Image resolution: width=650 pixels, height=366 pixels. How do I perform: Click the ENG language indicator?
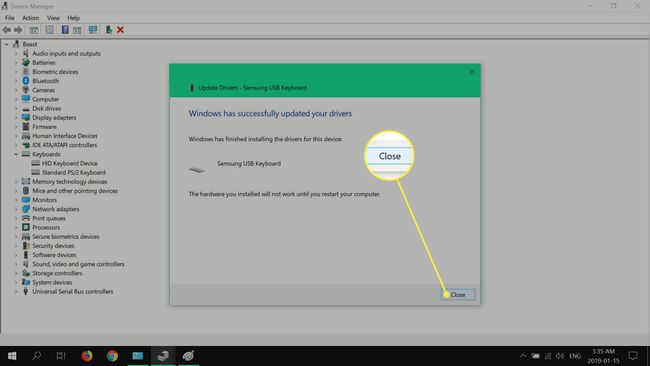tap(575, 356)
